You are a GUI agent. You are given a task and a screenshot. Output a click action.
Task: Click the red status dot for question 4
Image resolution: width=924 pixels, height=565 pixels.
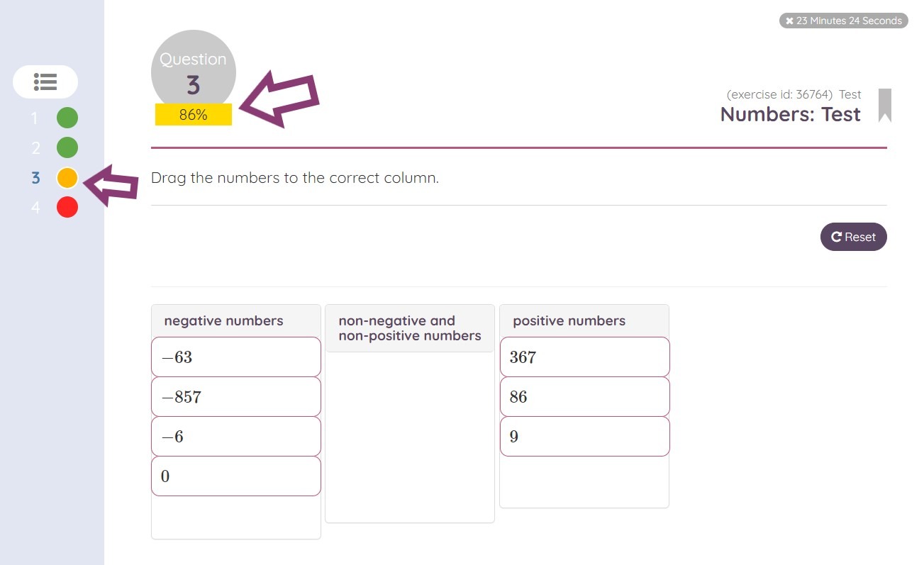click(67, 207)
